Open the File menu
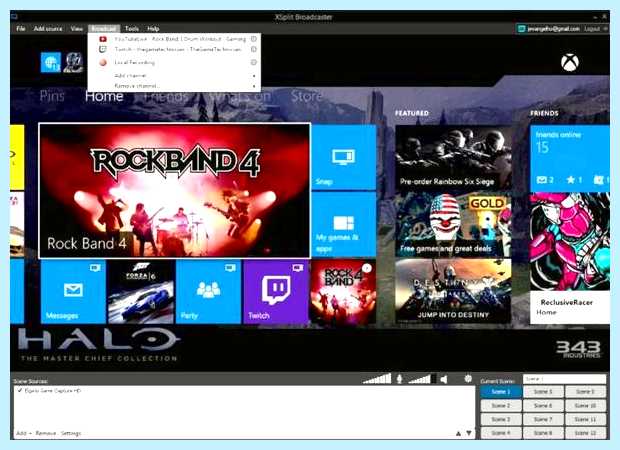Screen dimensions: 620x450 point(21,28)
